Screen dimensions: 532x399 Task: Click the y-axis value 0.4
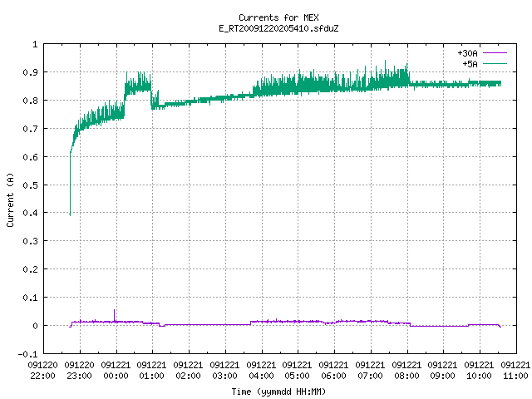click(30, 213)
